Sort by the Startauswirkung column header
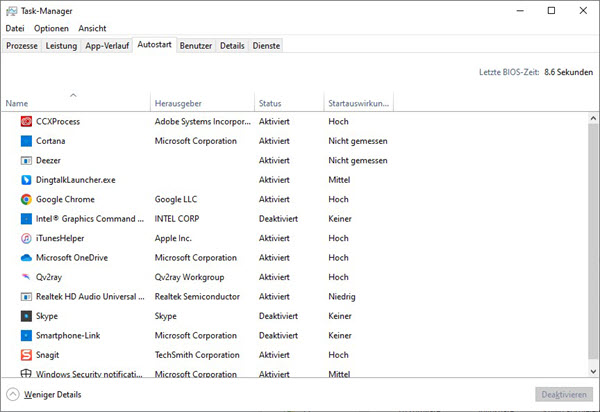This screenshot has width=600, height=412. tap(359, 102)
